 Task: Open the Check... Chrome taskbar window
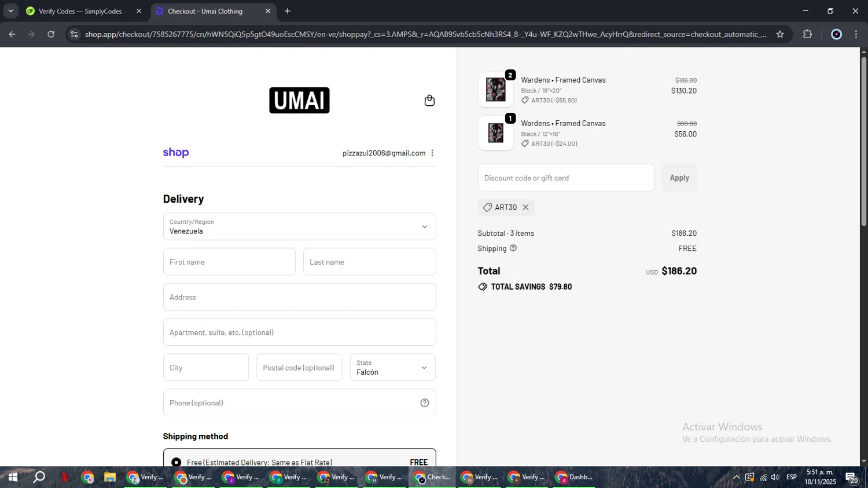point(432,477)
